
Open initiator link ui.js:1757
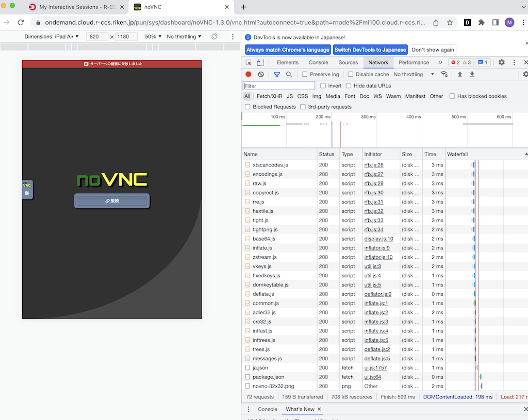coord(375,368)
